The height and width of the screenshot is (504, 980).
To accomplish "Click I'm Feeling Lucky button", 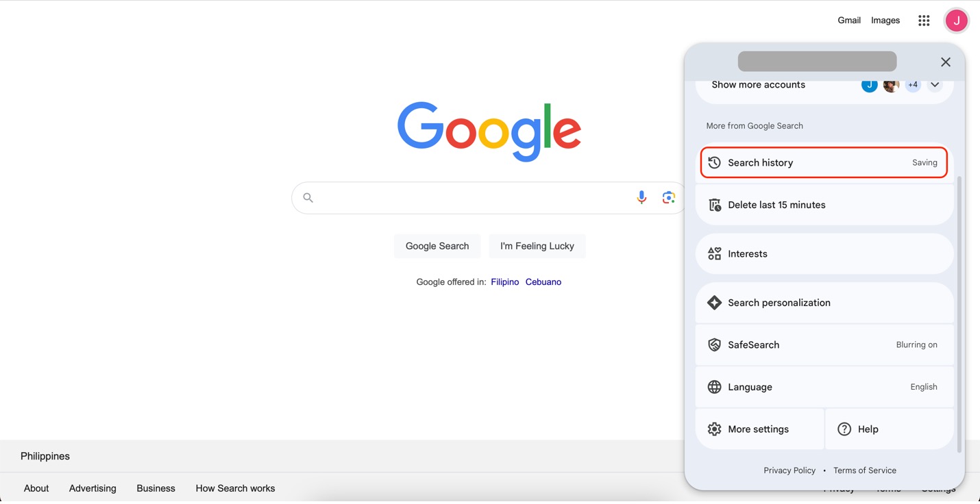I will (x=537, y=246).
